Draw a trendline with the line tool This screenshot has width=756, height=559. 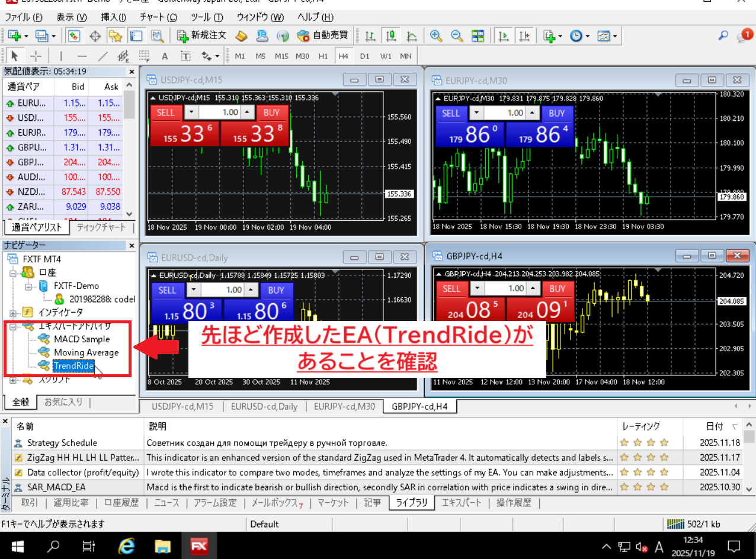click(x=102, y=56)
